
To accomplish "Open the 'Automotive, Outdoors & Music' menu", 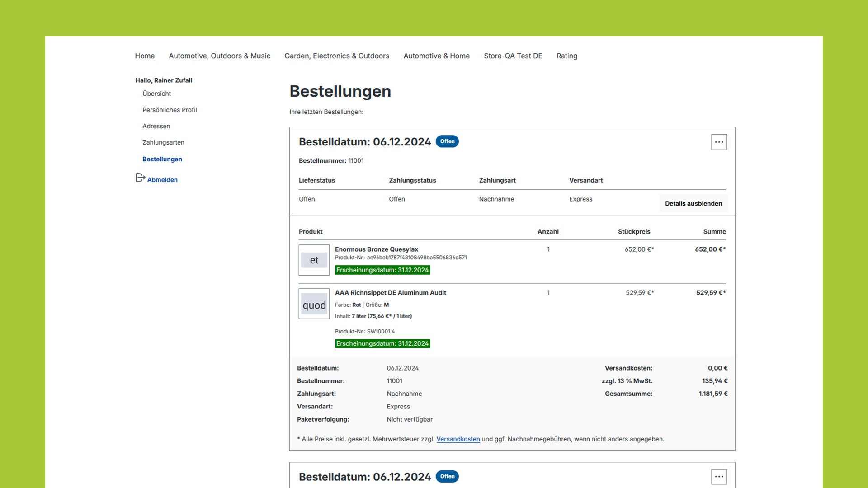I will (219, 56).
